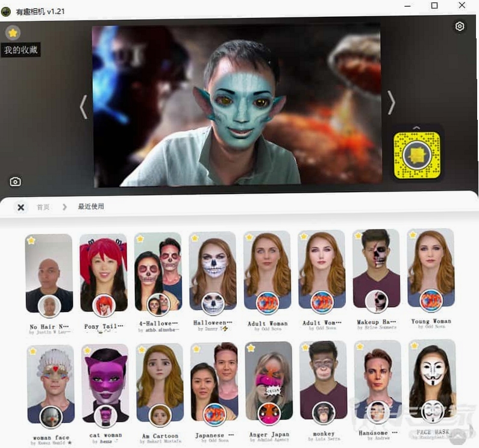
Task: Toggle favorite star on Halloween lens
Action: [x=195, y=238]
